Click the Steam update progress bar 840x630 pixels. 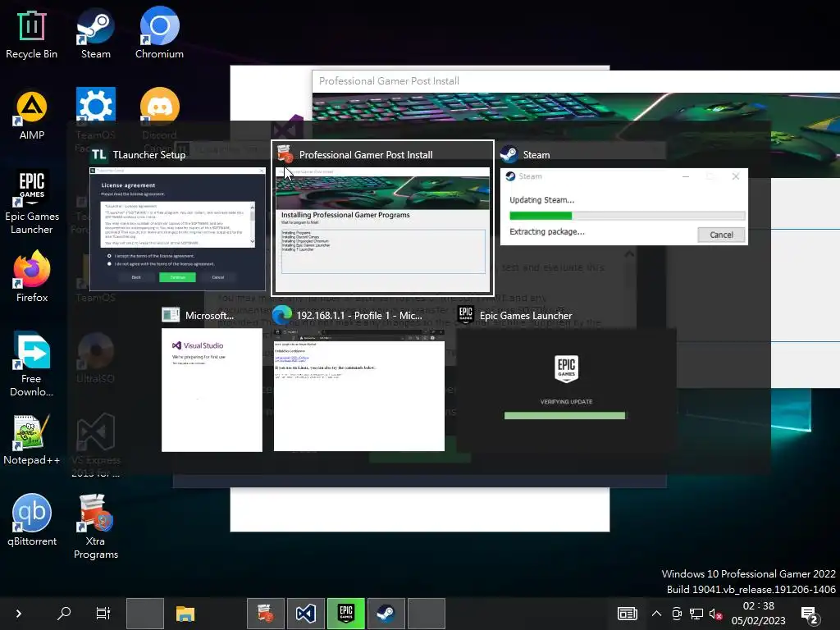627,216
